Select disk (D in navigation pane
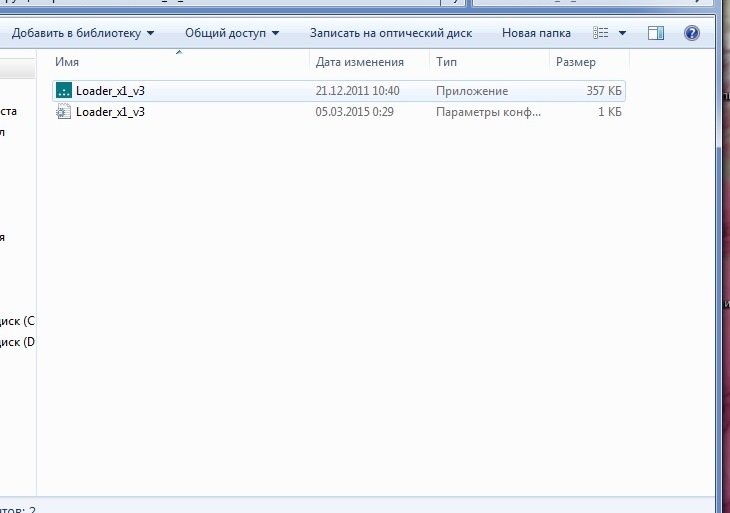Image resolution: width=730 pixels, height=513 pixels. click(17, 342)
